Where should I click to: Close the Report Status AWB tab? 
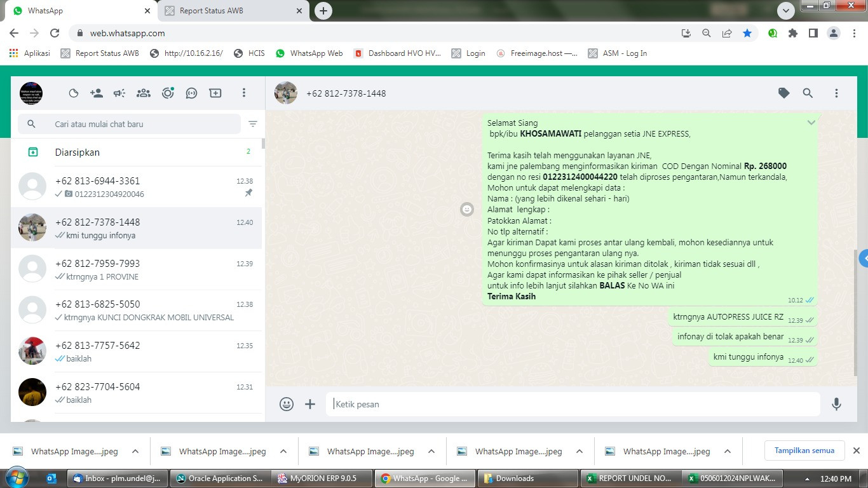pos(299,11)
